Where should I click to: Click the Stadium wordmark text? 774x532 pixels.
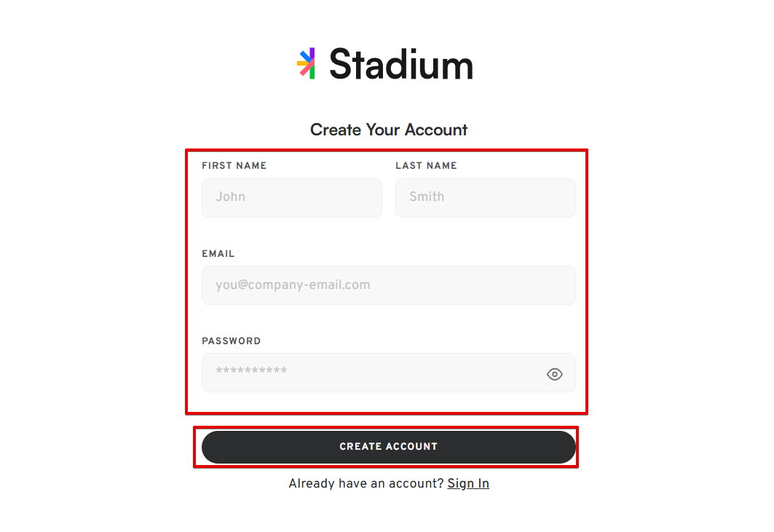[x=400, y=64]
